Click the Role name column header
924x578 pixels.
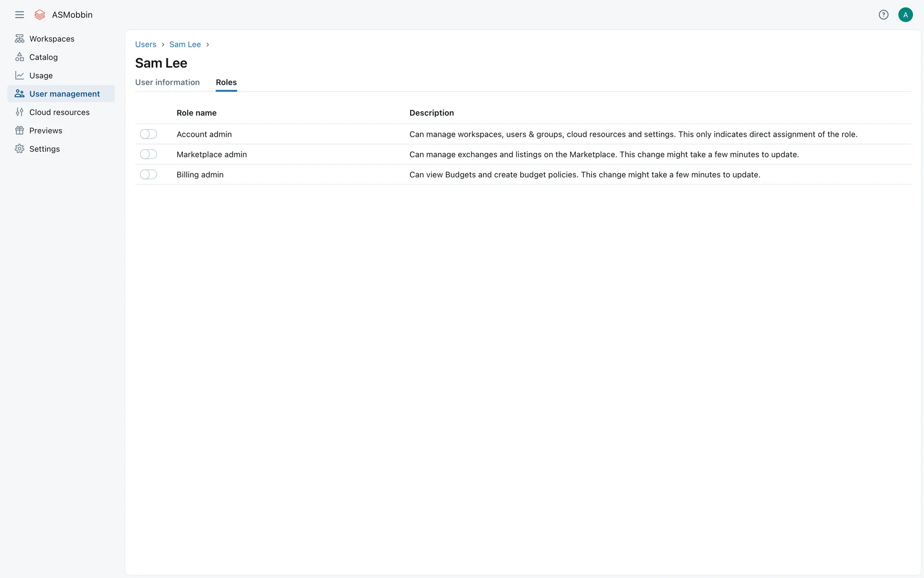tap(196, 113)
